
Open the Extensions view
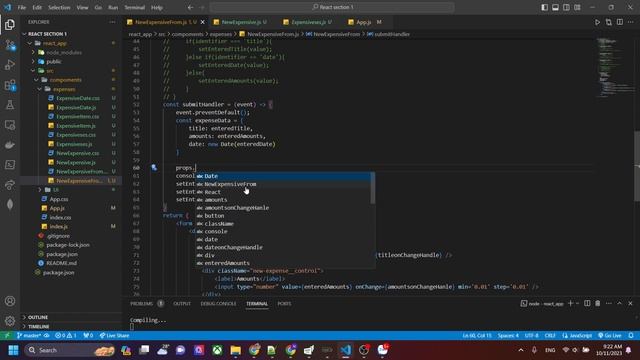10,85
